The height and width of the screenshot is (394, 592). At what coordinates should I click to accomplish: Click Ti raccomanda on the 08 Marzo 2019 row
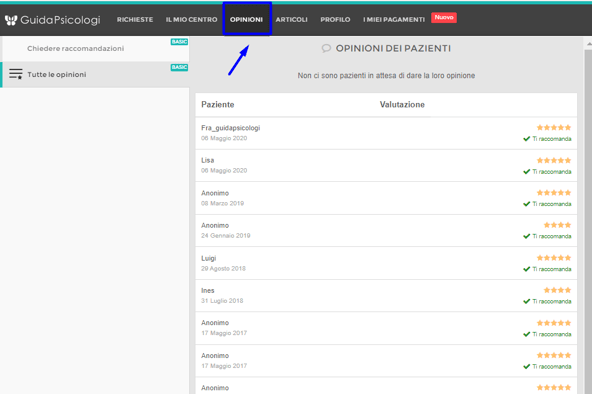click(547, 204)
